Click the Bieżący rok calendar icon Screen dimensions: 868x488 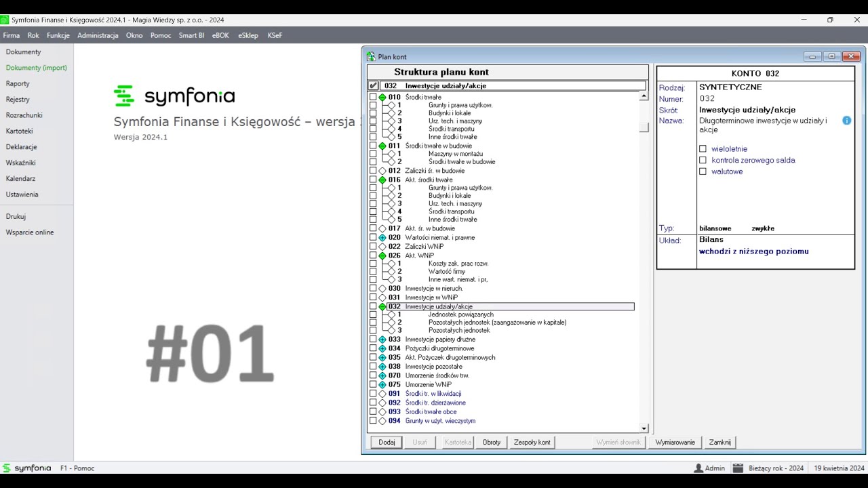(738, 468)
